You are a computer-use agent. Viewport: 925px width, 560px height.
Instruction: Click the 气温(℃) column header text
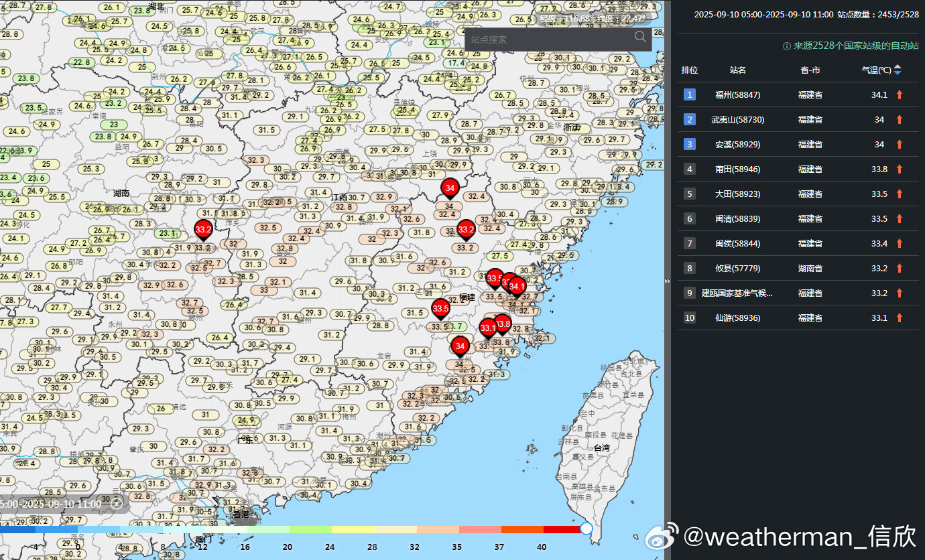[876, 70]
